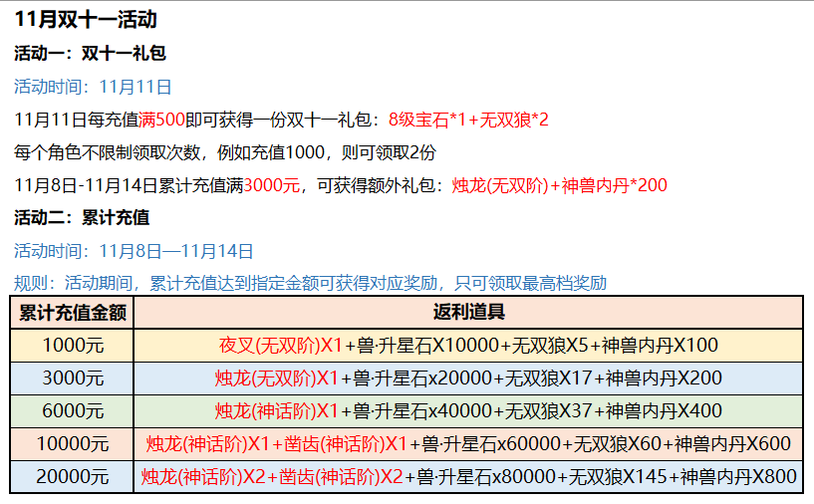Viewport: 814px width, 504px height.
Task: Click the blue rules line starting with "规则"
Action: coord(310,283)
